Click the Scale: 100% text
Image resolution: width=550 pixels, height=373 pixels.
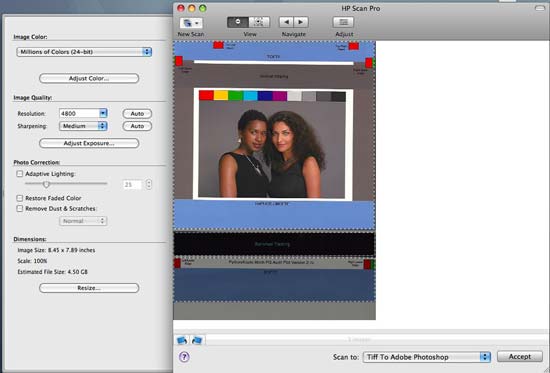pos(32,261)
